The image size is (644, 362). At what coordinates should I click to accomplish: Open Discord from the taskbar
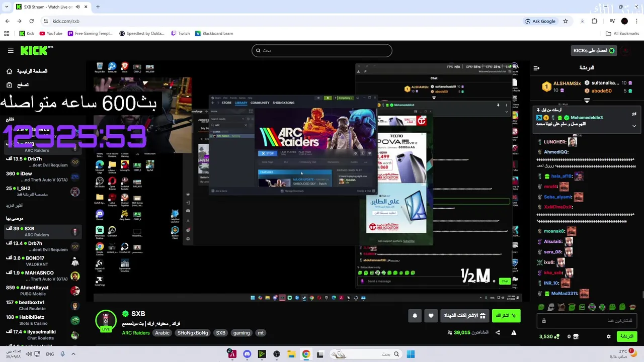pyautogui.click(x=247, y=354)
